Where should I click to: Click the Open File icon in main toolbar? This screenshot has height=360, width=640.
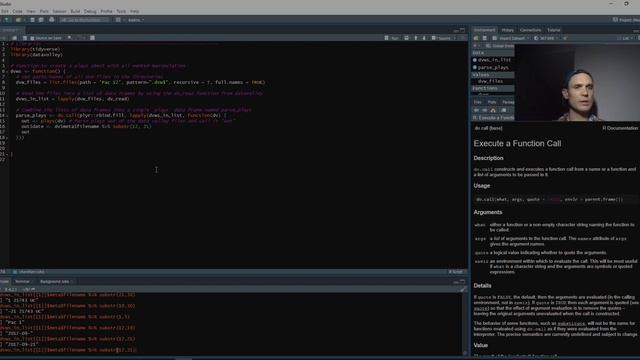(19, 20)
